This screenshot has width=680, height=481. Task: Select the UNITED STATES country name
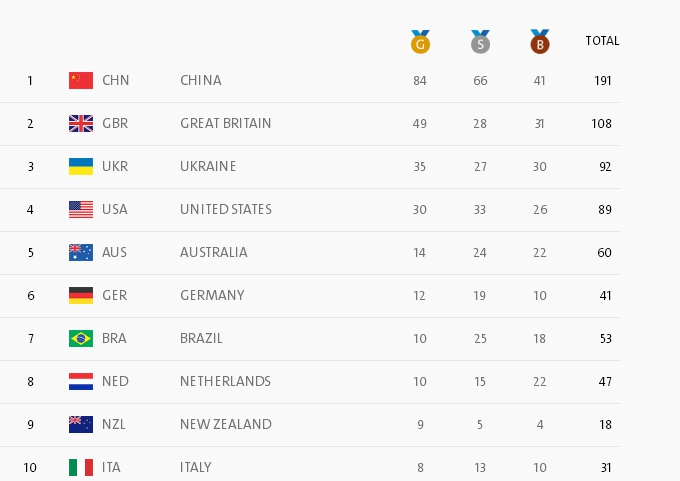pos(226,209)
